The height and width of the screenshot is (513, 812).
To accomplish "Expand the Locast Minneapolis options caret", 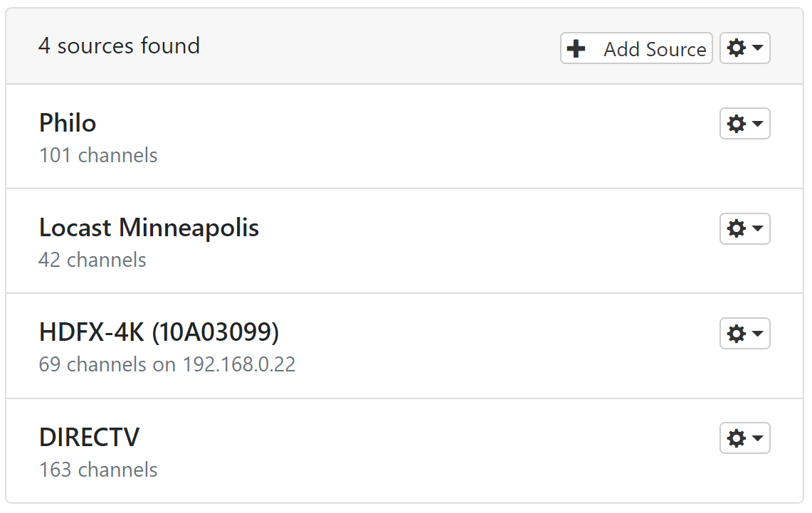I will pos(757,228).
